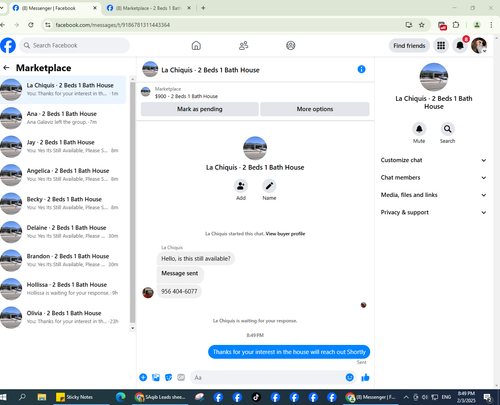This screenshot has height=405, width=500.
Task: Open La Chiquis conversation in list
Action: click(63, 89)
